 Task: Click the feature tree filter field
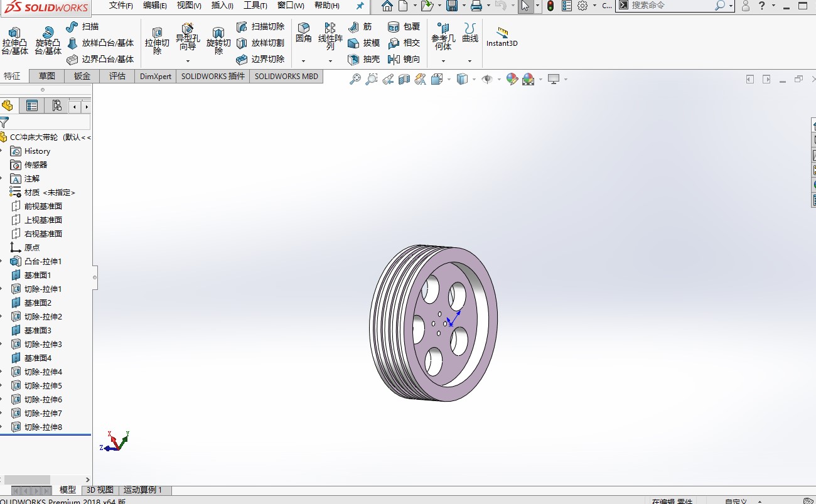tap(50, 122)
